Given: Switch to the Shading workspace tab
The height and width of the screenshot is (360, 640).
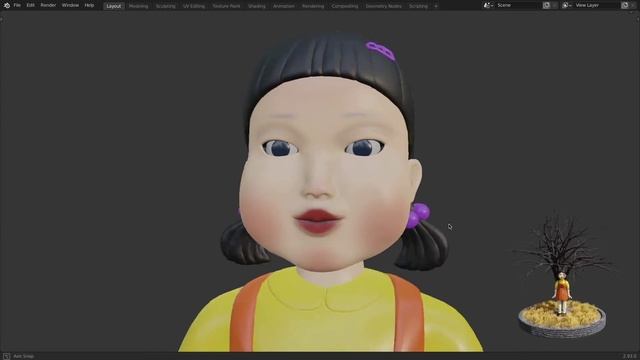Looking at the screenshot, I should (x=257, y=6).
